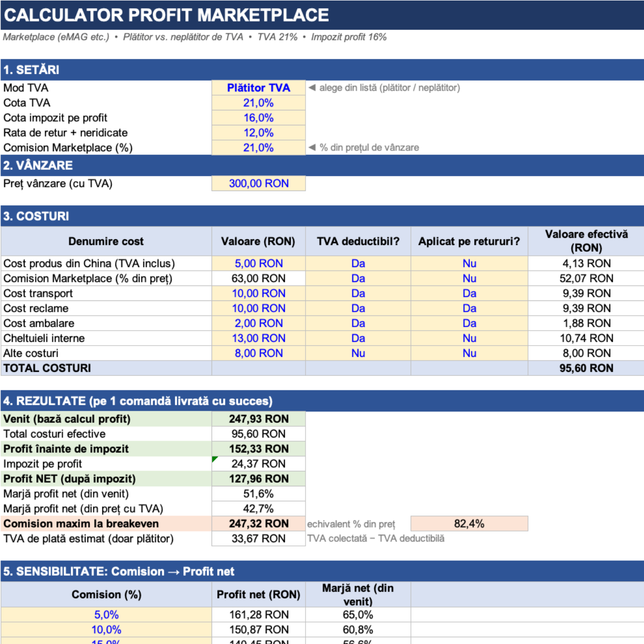The height and width of the screenshot is (644, 644).
Task: Select the Comision Marketplace value 63,00 RON
Action: (x=258, y=278)
